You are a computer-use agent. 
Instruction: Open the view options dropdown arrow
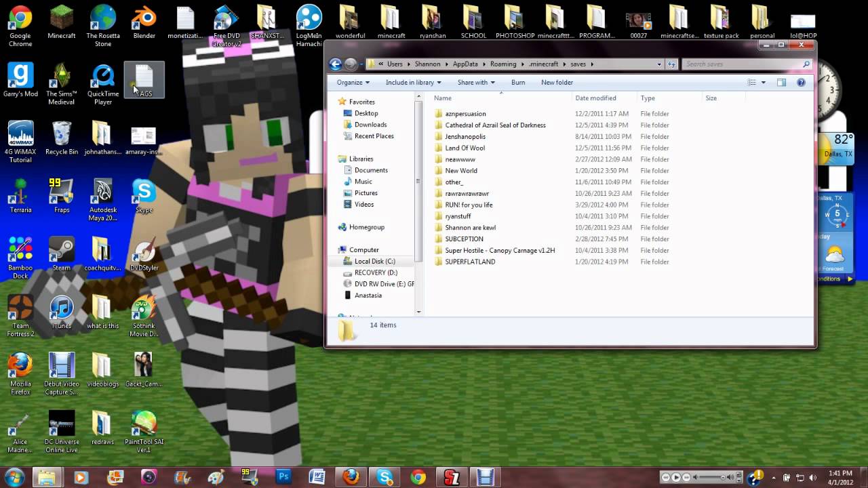(763, 83)
